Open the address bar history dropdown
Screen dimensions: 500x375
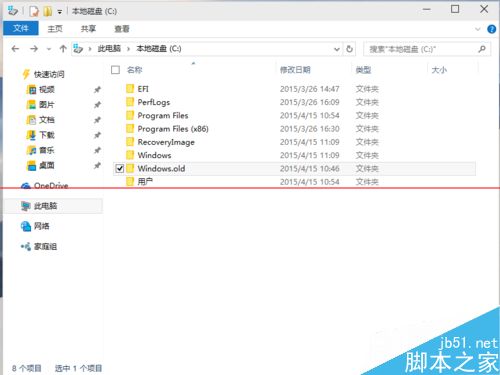(337, 49)
